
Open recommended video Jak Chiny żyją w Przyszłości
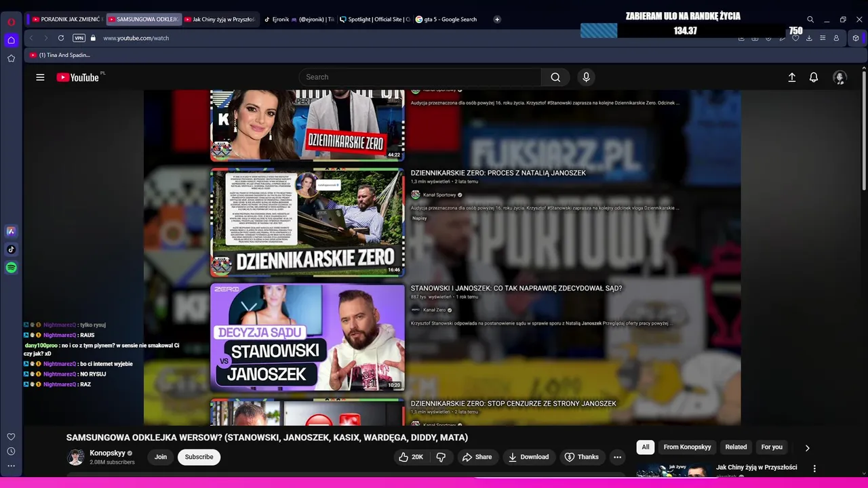coord(757,468)
